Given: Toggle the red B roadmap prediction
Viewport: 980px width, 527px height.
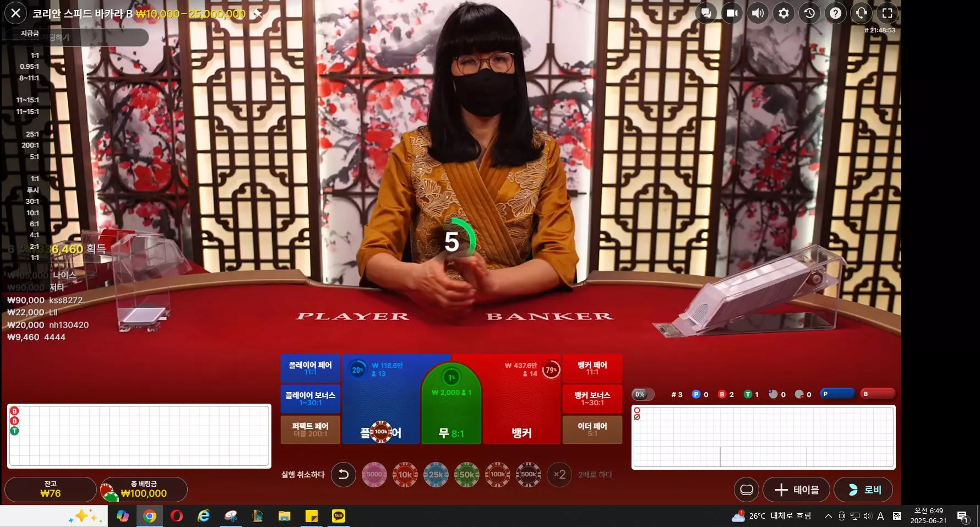Looking at the screenshot, I should point(878,394).
